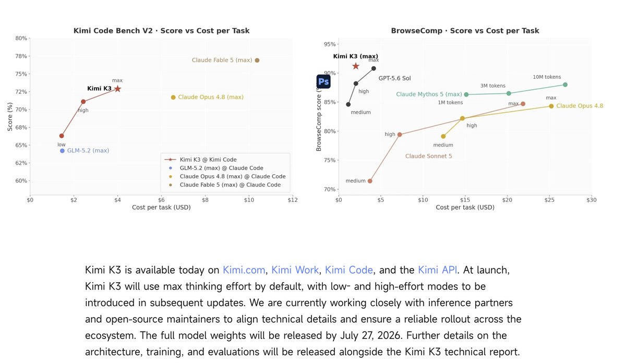Select the Claude Opus 4.8 (max) point in Code Bench
The image size is (626, 364).
tap(173, 98)
